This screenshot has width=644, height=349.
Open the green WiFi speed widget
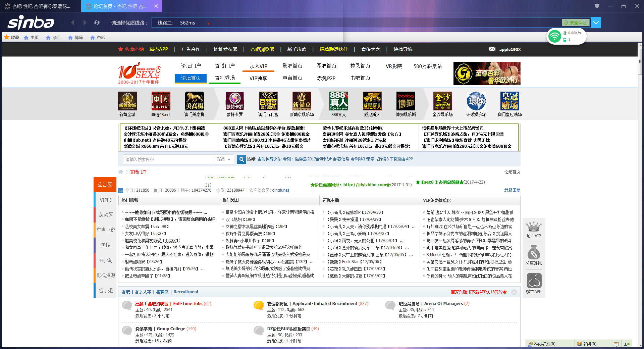point(555,36)
